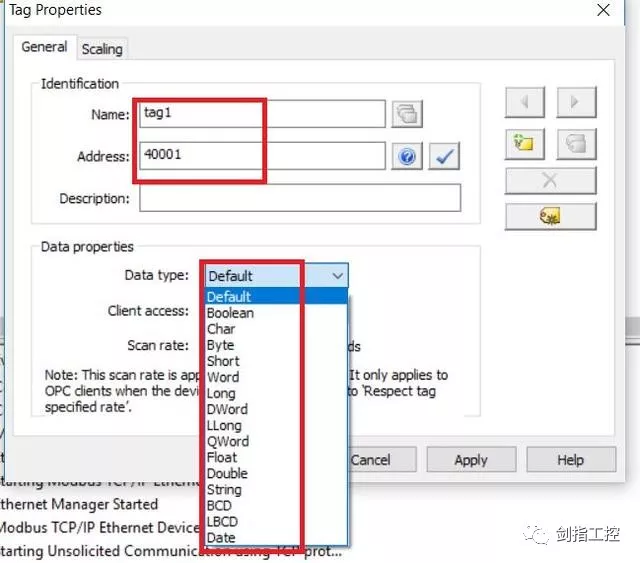Switch to the Scaling tab

[102, 48]
